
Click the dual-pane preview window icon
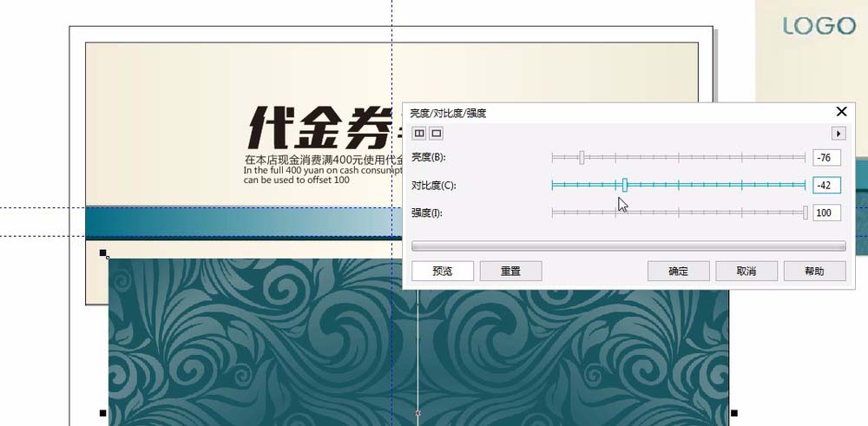(419, 134)
